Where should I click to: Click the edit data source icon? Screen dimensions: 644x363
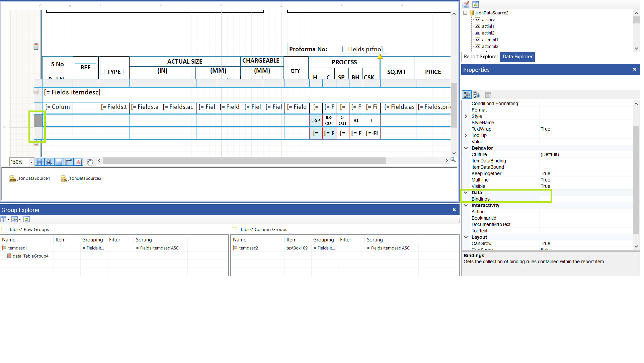tap(466, 5)
